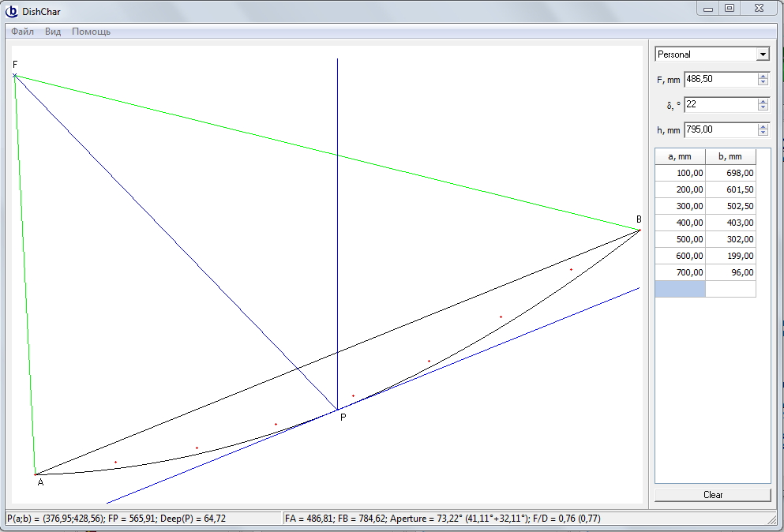Select cell with value 200,00
Screen dimensions: 784x532
[680, 189]
